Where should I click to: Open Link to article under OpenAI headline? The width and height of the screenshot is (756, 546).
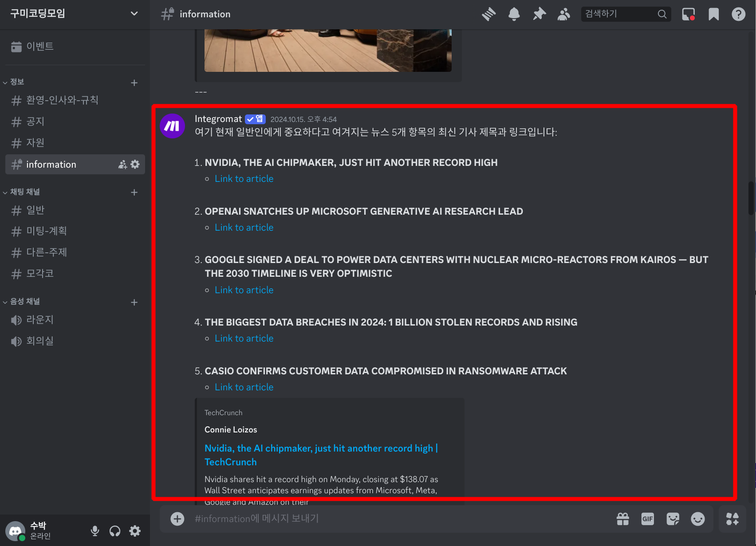tap(244, 228)
